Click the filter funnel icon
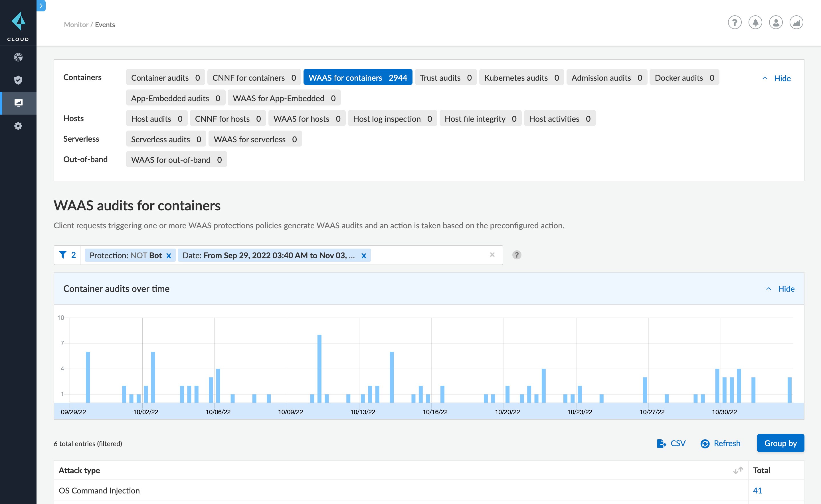This screenshot has width=821, height=504. [63, 255]
